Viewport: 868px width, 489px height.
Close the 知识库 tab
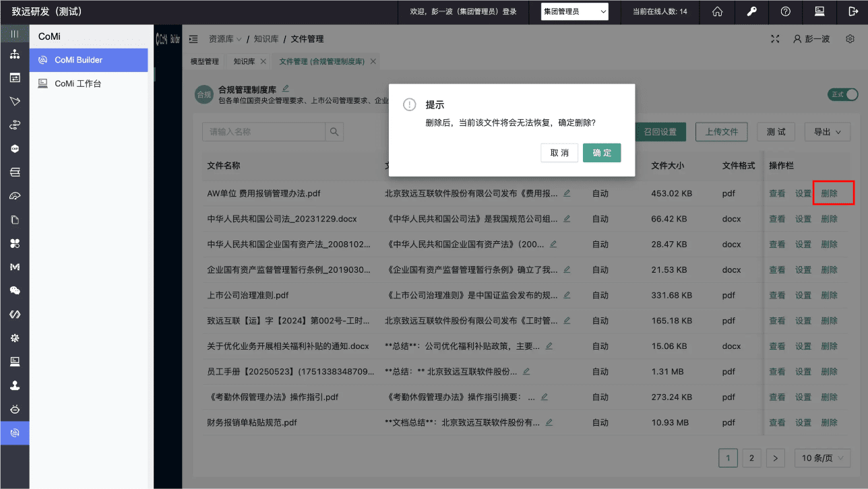[263, 61]
